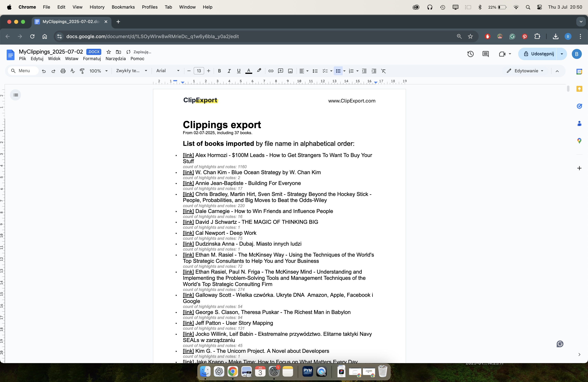This screenshot has width=588, height=382.
Task: Show all comments panel
Action: pos(486,54)
